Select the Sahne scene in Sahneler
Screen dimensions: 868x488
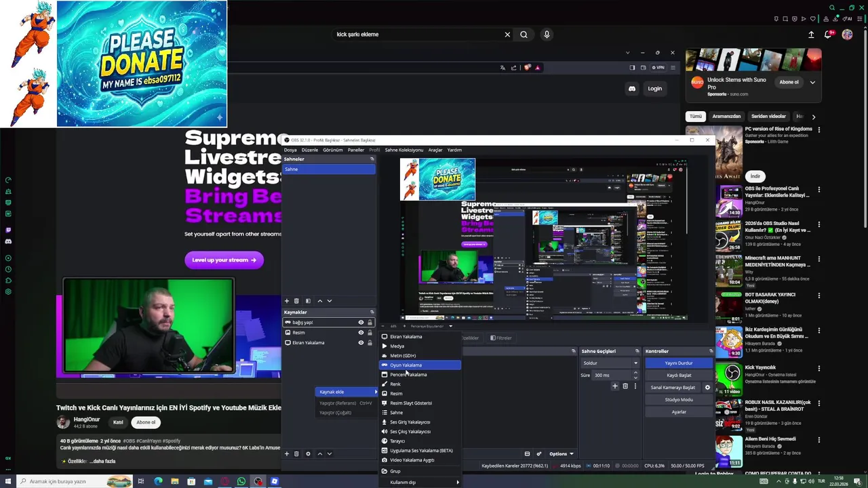click(329, 169)
